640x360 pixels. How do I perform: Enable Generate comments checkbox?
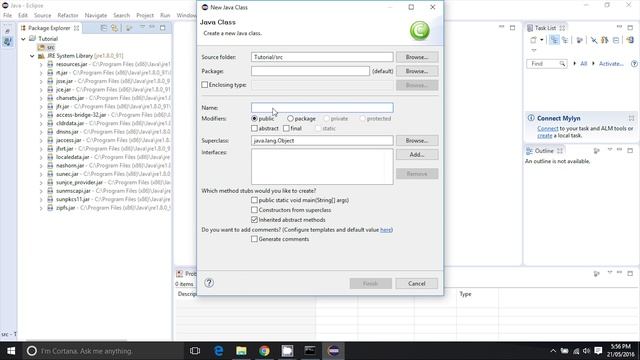coord(254,239)
